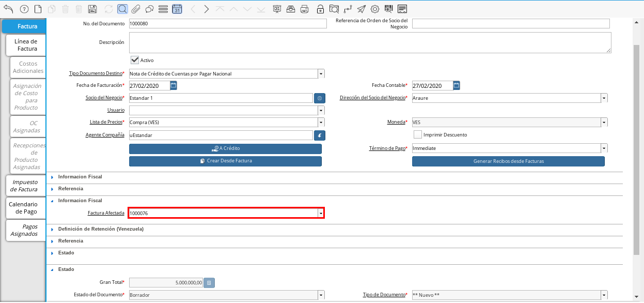Open the Calendario de Pago tab
644x303 pixels.
pos(23,208)
